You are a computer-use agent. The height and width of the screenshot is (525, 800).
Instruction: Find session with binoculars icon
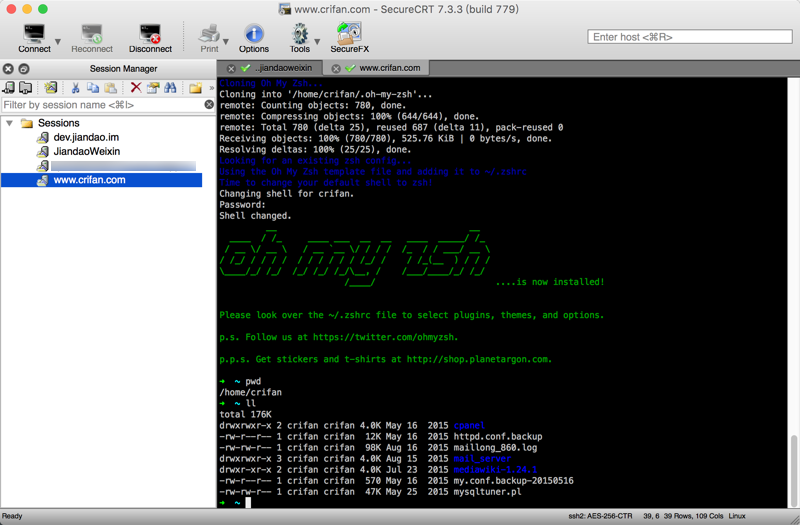pyautogui.click(x=170, y=88)
